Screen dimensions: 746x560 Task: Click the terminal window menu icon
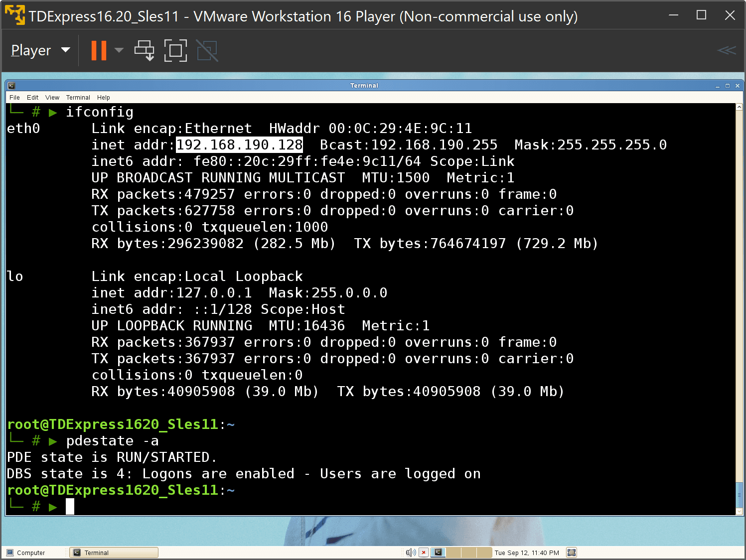(11, 86)
